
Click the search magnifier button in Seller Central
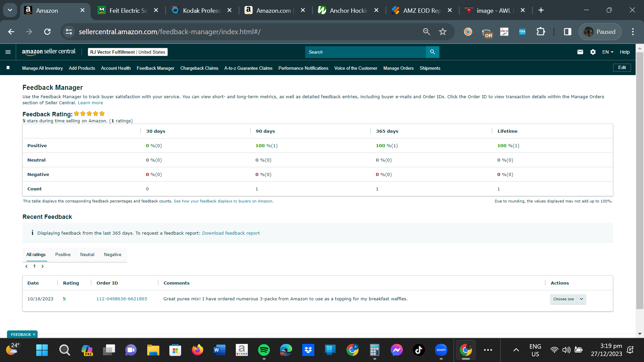(432, 52)
